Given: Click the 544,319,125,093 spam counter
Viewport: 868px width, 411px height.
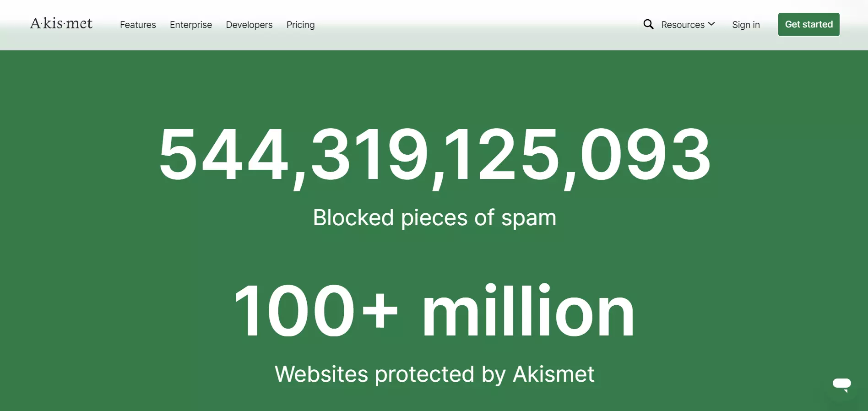Looking at the screenshot, I should click(x=434, y=156).
